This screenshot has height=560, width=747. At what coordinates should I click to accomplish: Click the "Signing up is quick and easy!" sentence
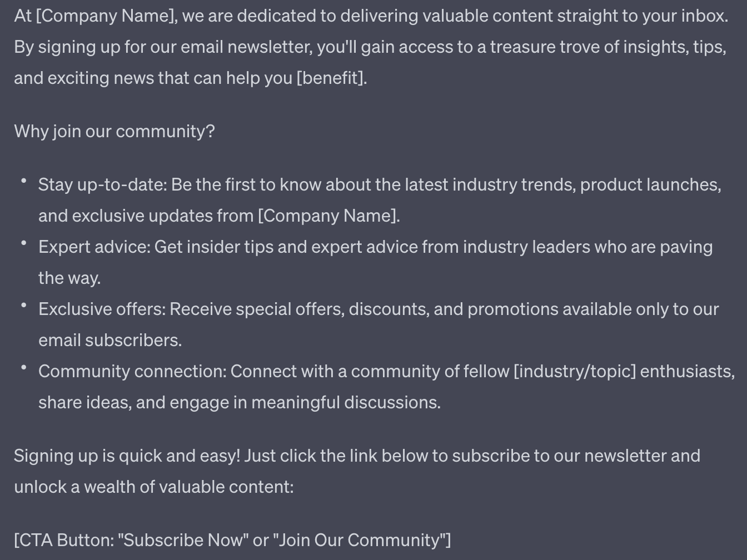(127, 456)
